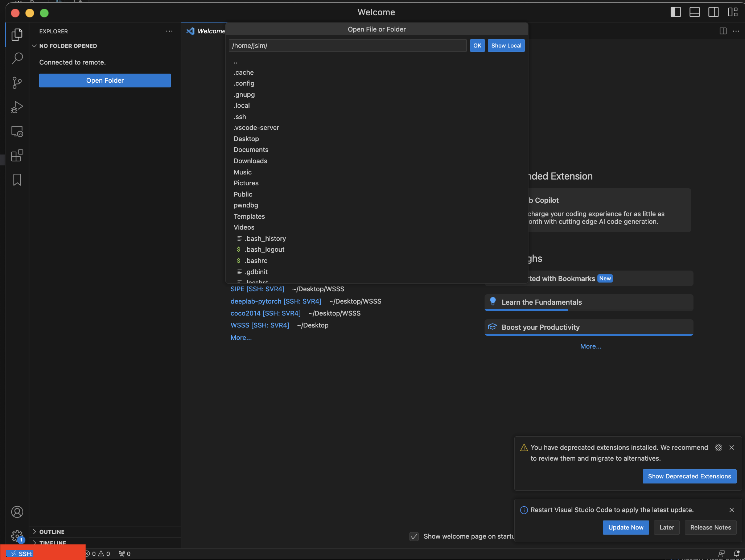Image resolution: width=745 pixels, height=560 pixels.
Task: Open Accounts icon in activity bar
Action: pyautogui.click(x=17, y=512)
